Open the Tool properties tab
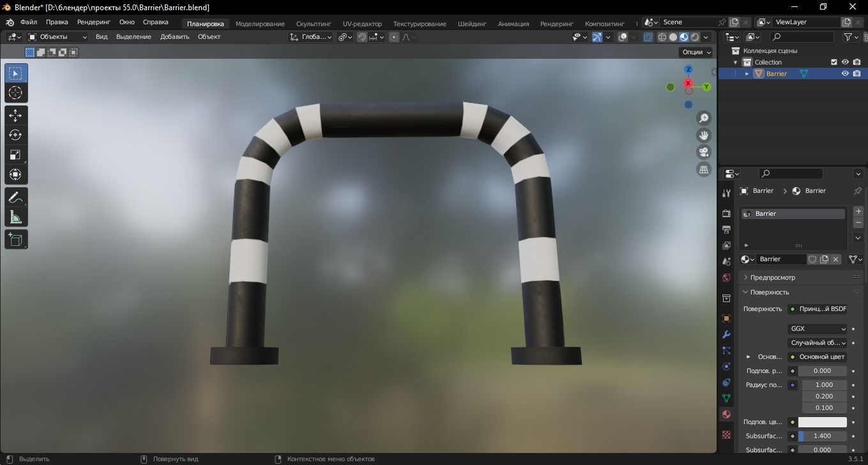Screen dimensions: 868x465 tap(726, 194)
